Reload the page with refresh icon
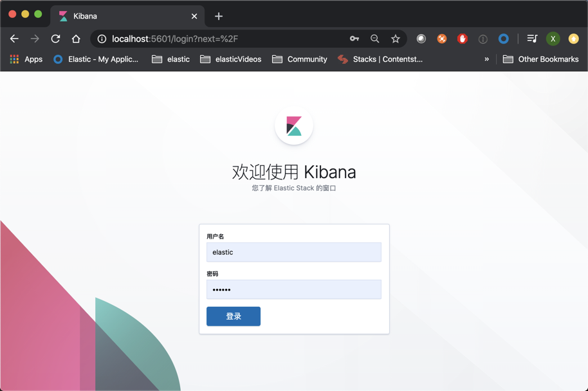588x391 pixels. point(55,39)
